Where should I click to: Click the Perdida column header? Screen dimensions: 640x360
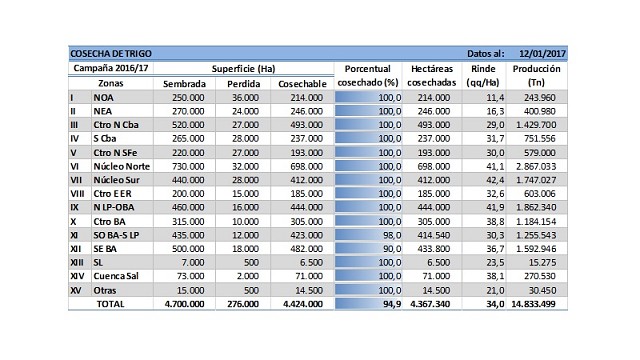click(244, 84)
